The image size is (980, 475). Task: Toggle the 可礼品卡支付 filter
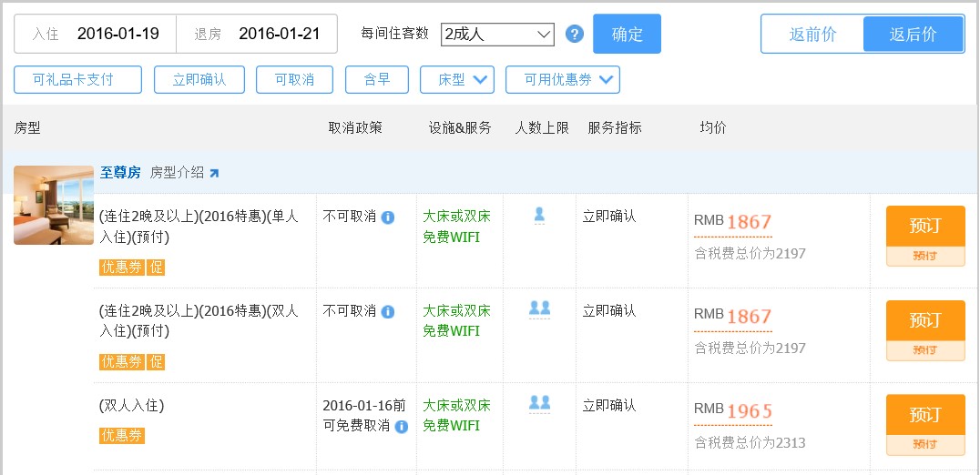click(x=77, y=80)
